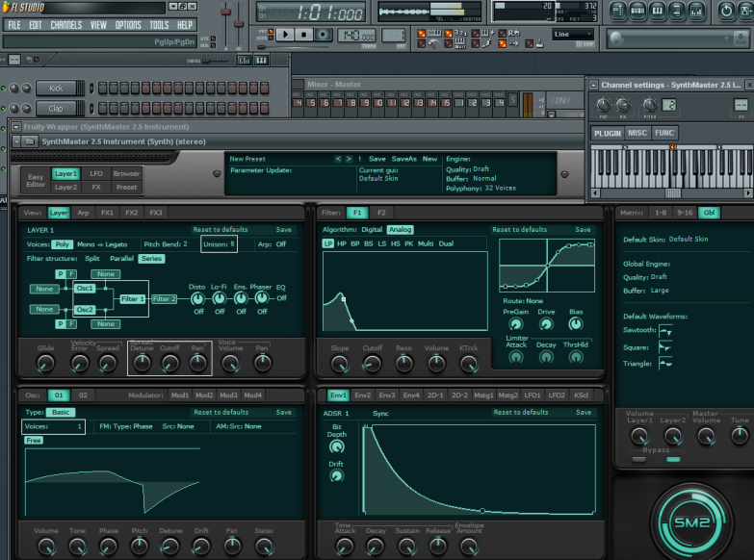Image resolution: width=754 pixels, height=560 pixels.
Task: Switch layer view to FX1 tab
Action: [107, 213]
